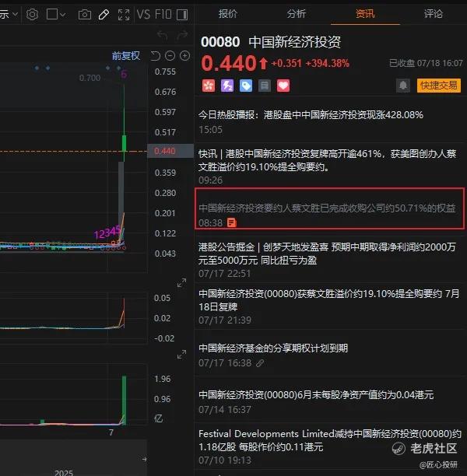Toggle the side panel layout icon
Screen dimensions: 467x476
click(182, 15)
